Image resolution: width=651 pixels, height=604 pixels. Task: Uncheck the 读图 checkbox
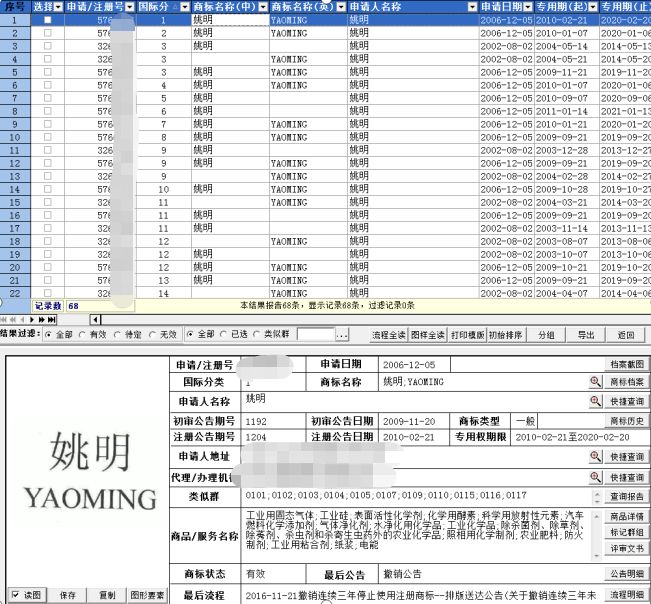tap(15, 594)
